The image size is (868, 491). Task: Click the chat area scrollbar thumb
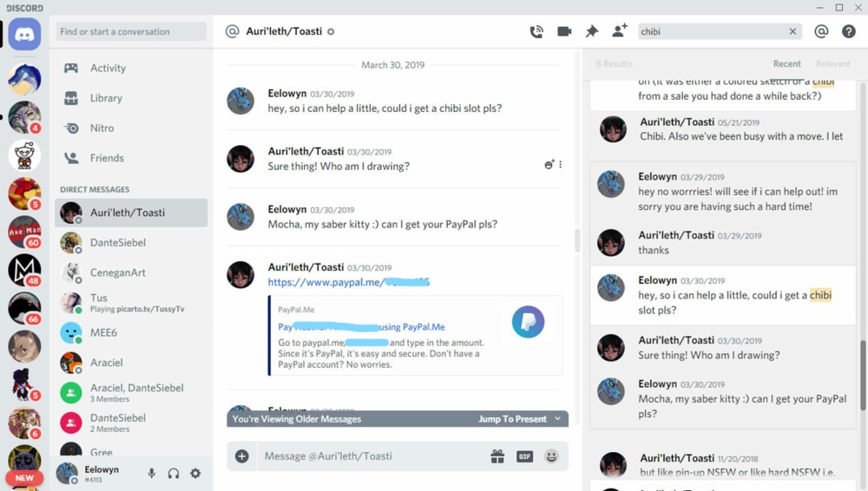(x=577, y=240)
